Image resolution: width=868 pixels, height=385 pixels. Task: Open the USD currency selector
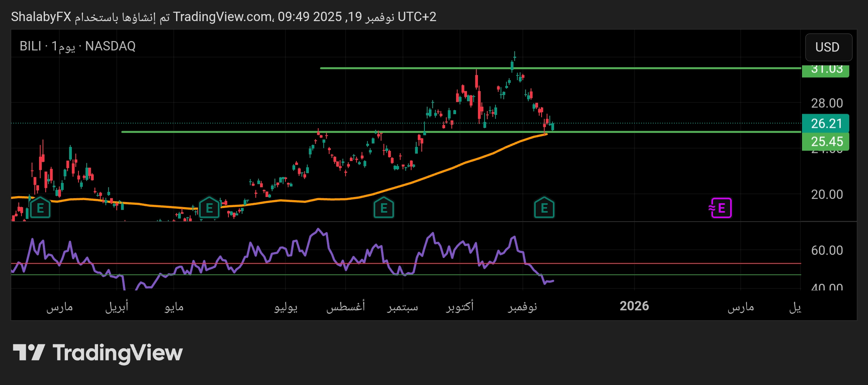click(x=828, y=47)
